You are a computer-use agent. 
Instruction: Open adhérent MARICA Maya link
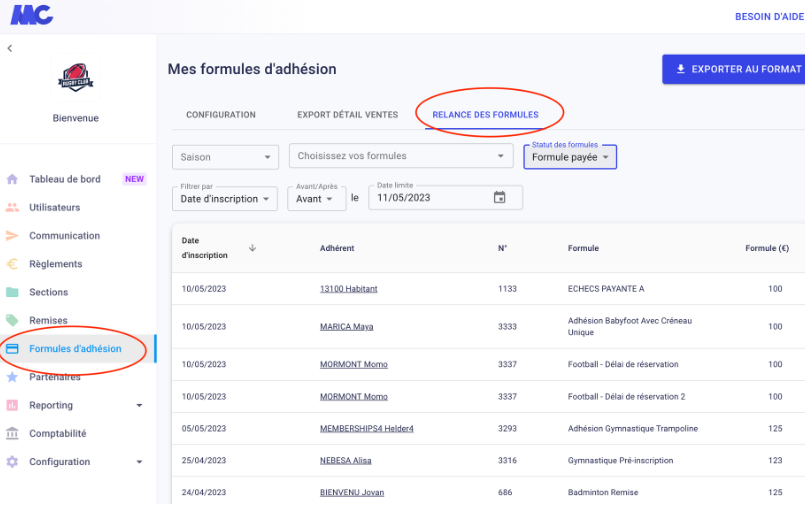point(347,327)
